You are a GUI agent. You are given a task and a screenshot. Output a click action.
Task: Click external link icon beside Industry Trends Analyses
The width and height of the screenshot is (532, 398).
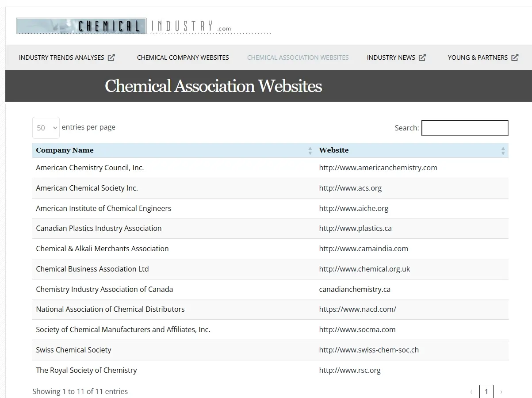point(111,57)
